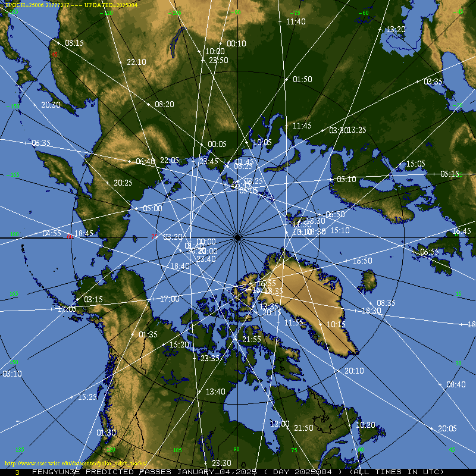Click the red 75 latitude label
The width and height of the screenshot is (476, 476).
point(154,237)
